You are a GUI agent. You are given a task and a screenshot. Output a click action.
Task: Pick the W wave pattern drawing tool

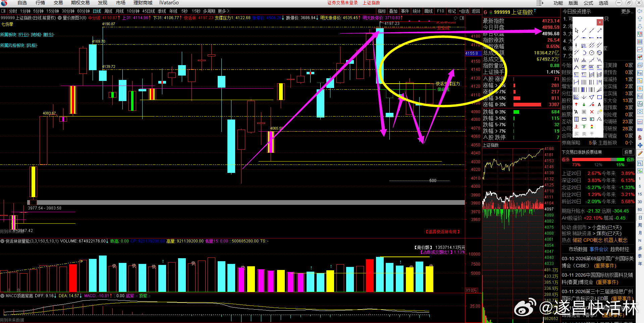[576, 60]
